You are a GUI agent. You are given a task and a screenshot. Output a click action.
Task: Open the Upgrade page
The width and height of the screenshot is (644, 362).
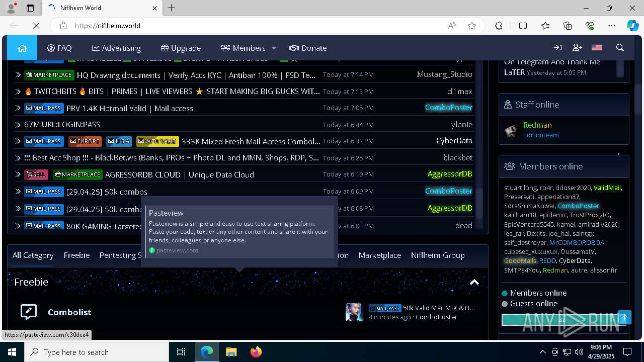click(181, 48)
